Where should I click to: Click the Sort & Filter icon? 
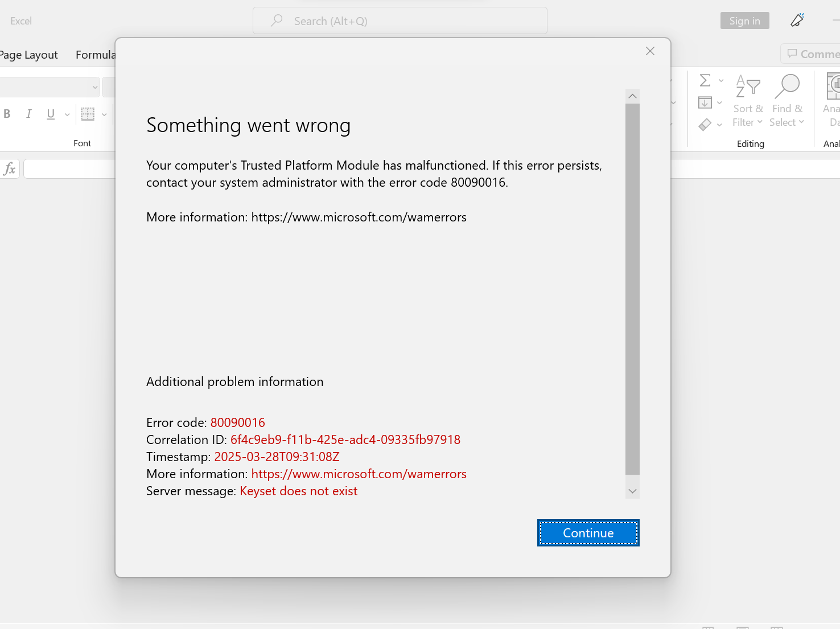click(748, 87)
